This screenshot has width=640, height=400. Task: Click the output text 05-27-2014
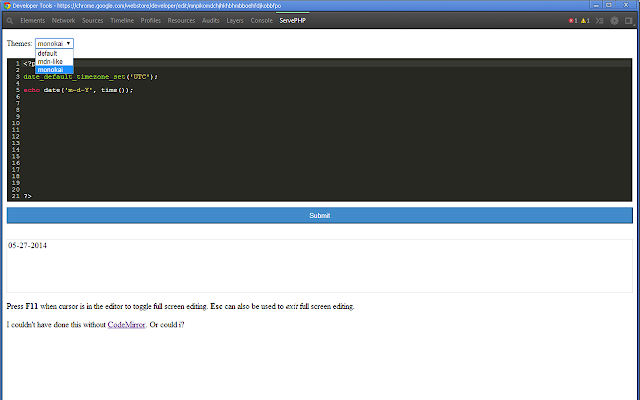tap(27, 246)
